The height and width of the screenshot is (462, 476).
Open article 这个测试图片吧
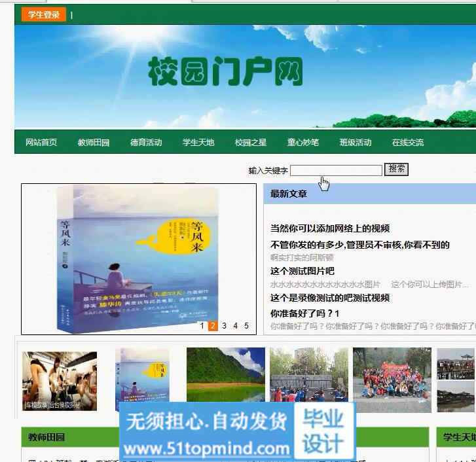302,271
